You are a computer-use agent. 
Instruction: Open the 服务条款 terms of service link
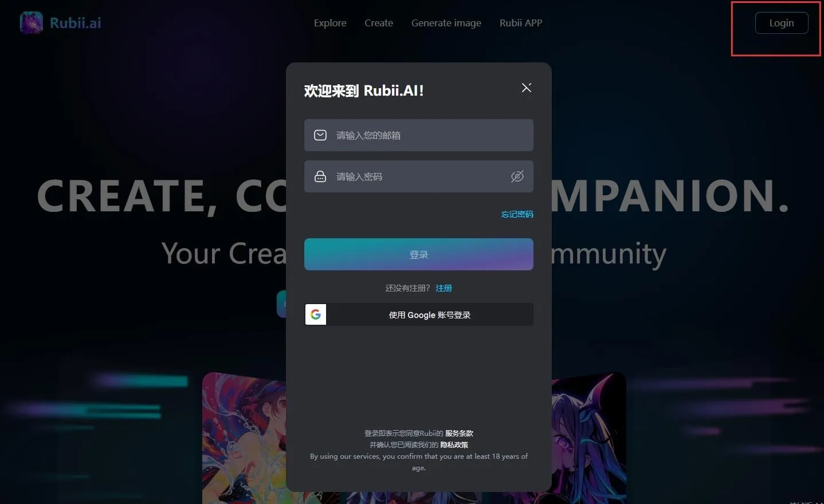459,434
